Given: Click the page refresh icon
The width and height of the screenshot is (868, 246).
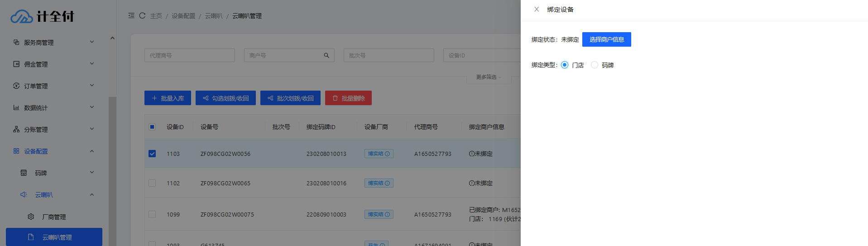Looking at the screenshot, I should 142,15.
